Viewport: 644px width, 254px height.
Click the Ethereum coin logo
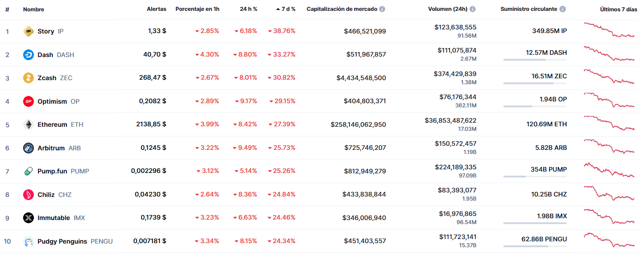[28, 125]
